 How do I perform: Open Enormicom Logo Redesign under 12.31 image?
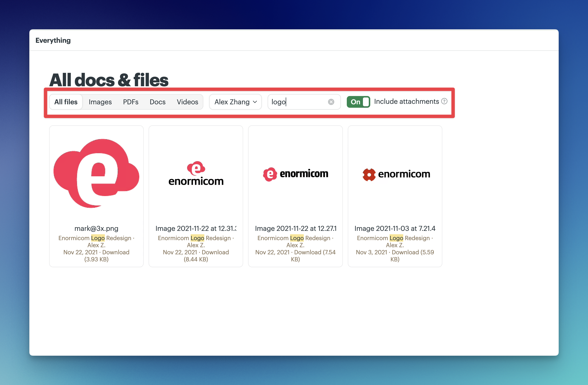pos(195,238)
